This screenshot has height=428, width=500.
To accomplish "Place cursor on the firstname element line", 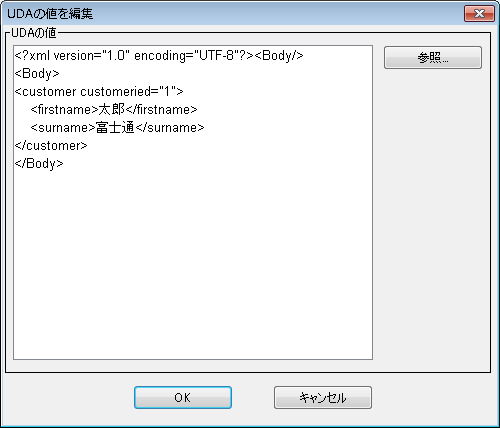I will [114, 109].
